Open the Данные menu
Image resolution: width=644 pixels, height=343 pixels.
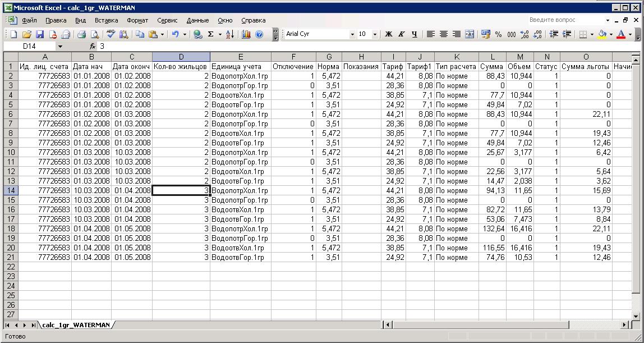(197, 20)
